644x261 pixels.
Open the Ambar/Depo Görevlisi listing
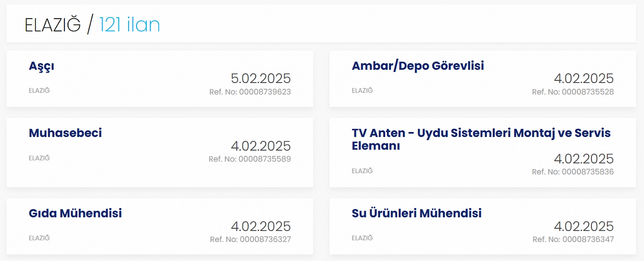click(418, 66)
